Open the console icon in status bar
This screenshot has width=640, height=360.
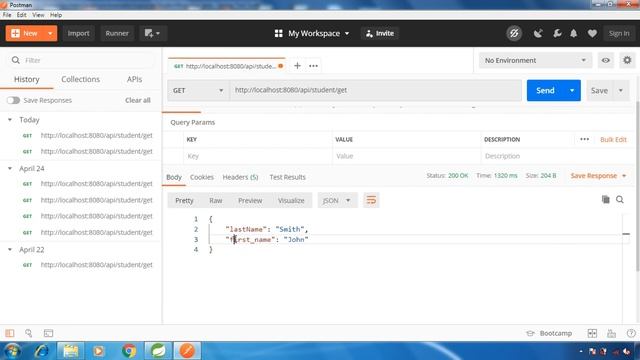[48, 333]
